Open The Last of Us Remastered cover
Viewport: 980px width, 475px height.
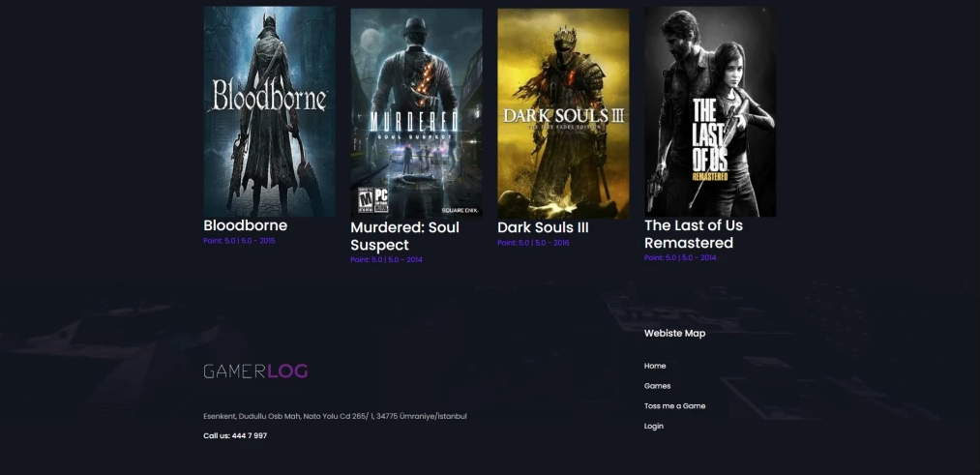click(x=710, y=111)
